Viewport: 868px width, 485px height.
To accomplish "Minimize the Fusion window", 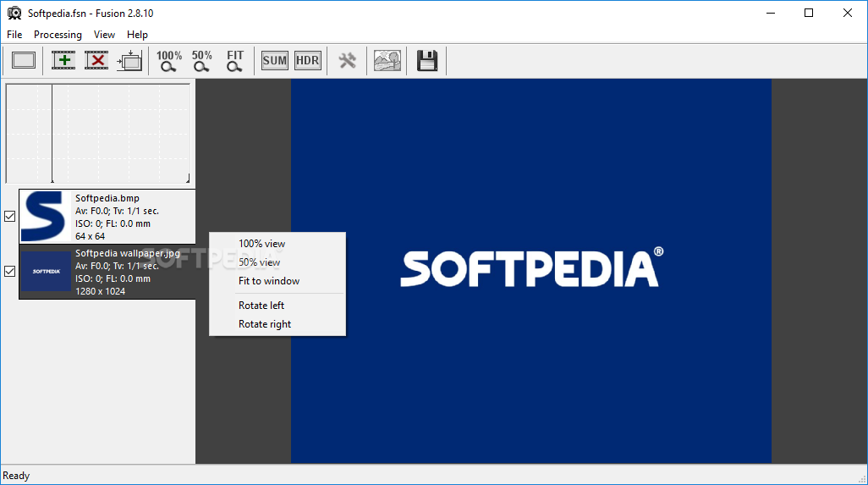I will pos(771,13).
